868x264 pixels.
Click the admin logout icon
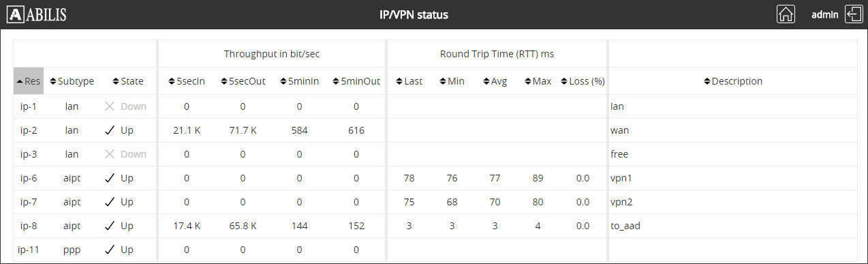point(854,14)
